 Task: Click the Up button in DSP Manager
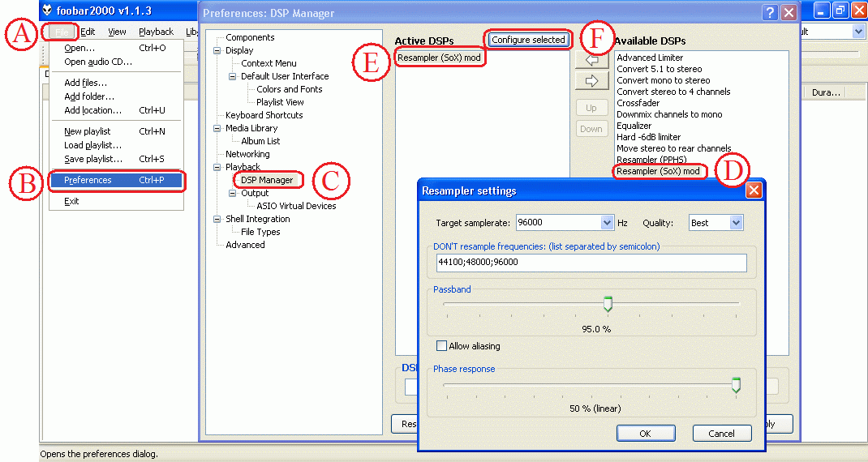591,108
